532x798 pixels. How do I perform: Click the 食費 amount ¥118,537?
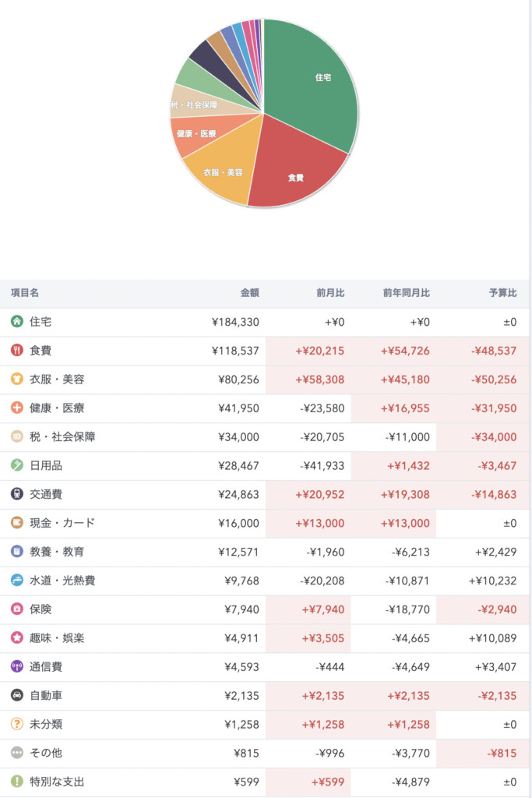[235, 351]
